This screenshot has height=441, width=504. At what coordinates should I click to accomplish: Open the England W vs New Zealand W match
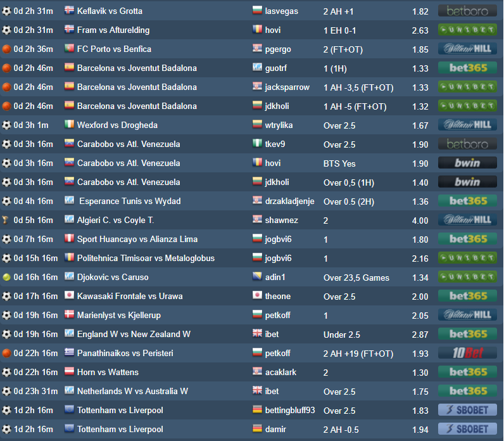point(134,334)
